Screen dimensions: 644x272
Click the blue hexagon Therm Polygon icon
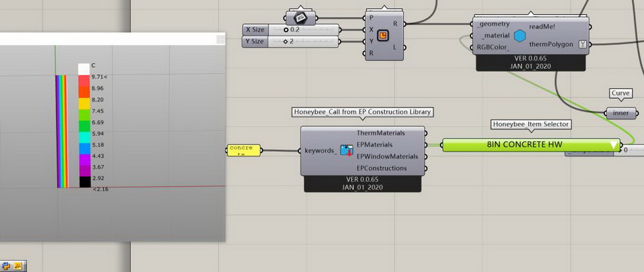[519, 34]
